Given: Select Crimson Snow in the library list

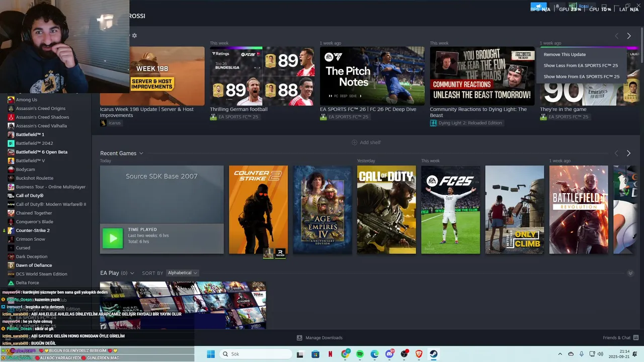Looking at the screenshot, I should coord(30,239).
